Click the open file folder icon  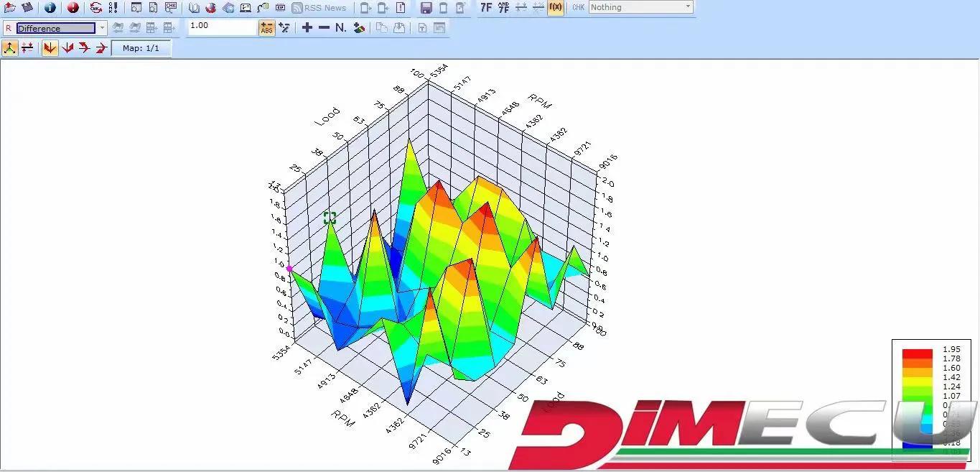tap(9, 7)
